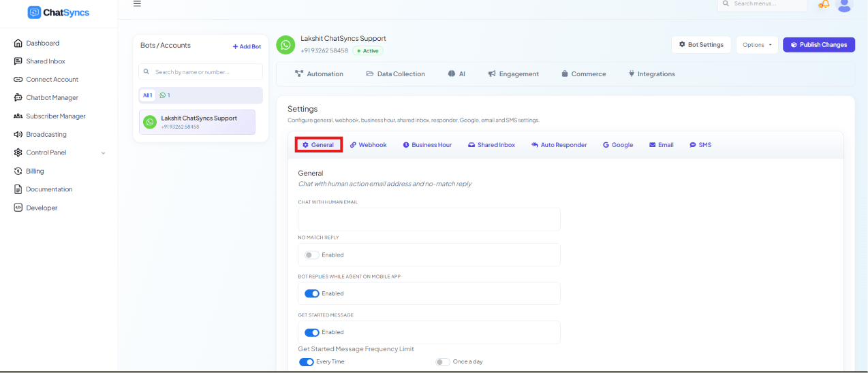Click the Add Bot link
Screen dimensions: 868x373
coord(247,47)
